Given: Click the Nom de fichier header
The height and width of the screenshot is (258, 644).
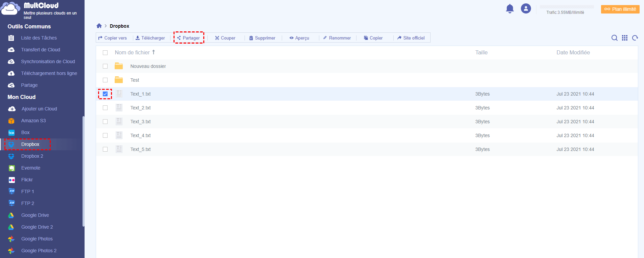Looking at the screenshot, I should click(x=132, y=52).
